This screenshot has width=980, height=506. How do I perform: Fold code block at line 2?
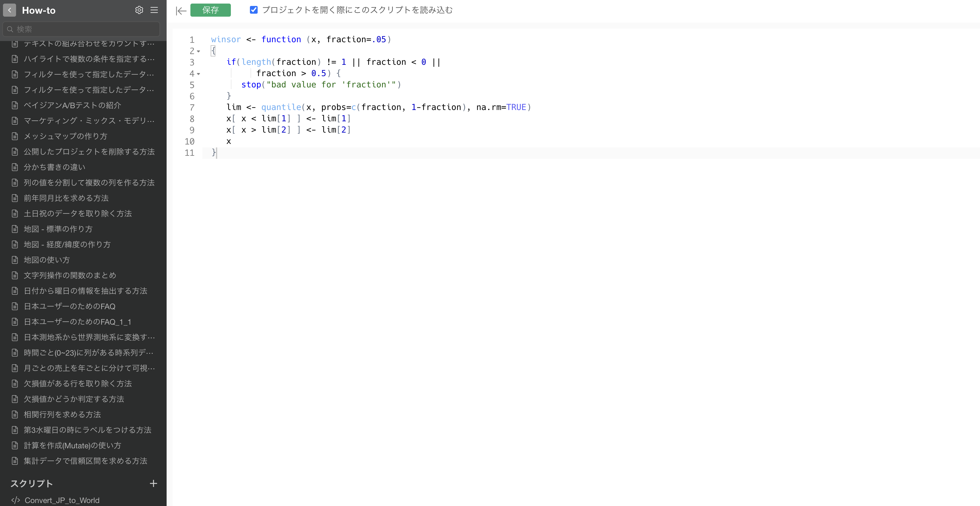click(198, 51)
